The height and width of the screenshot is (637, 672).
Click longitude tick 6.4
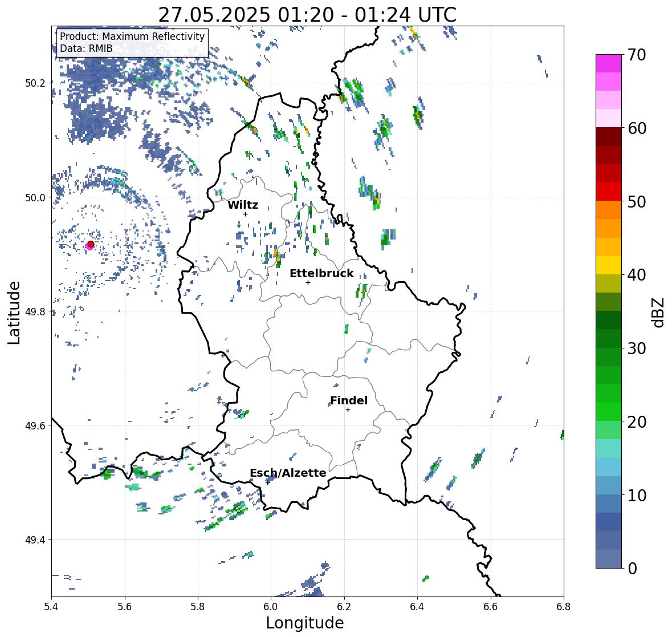click(417, 606)
